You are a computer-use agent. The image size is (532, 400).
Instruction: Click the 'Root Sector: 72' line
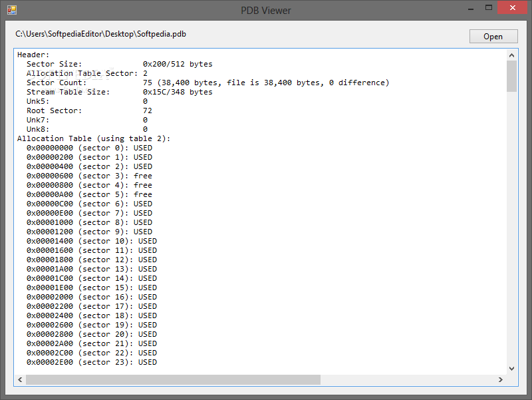89,110
